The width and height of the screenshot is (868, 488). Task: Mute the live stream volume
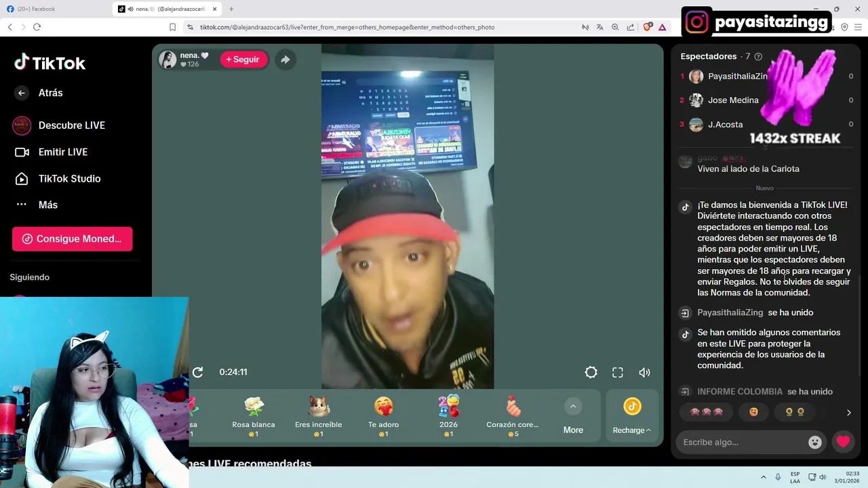coord(645,372)
